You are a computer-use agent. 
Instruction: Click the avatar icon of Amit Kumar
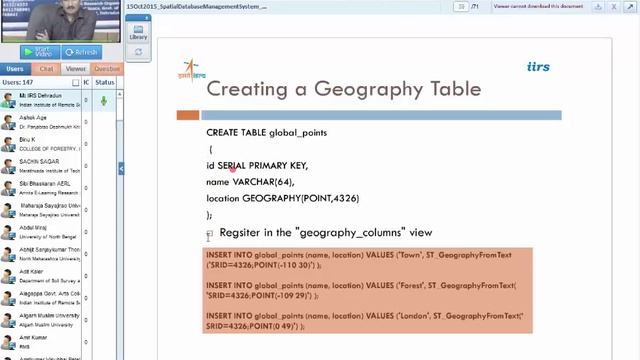[8, 342]
